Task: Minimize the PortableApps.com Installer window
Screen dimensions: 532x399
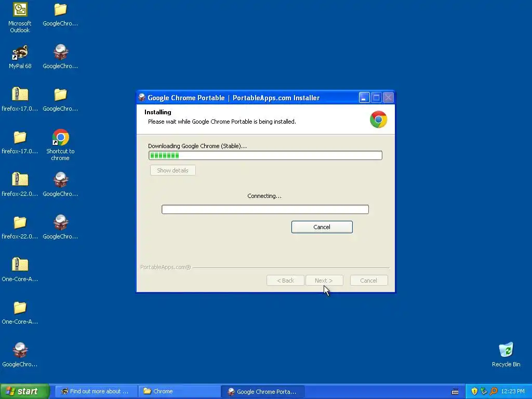Action: pos(364,98)
